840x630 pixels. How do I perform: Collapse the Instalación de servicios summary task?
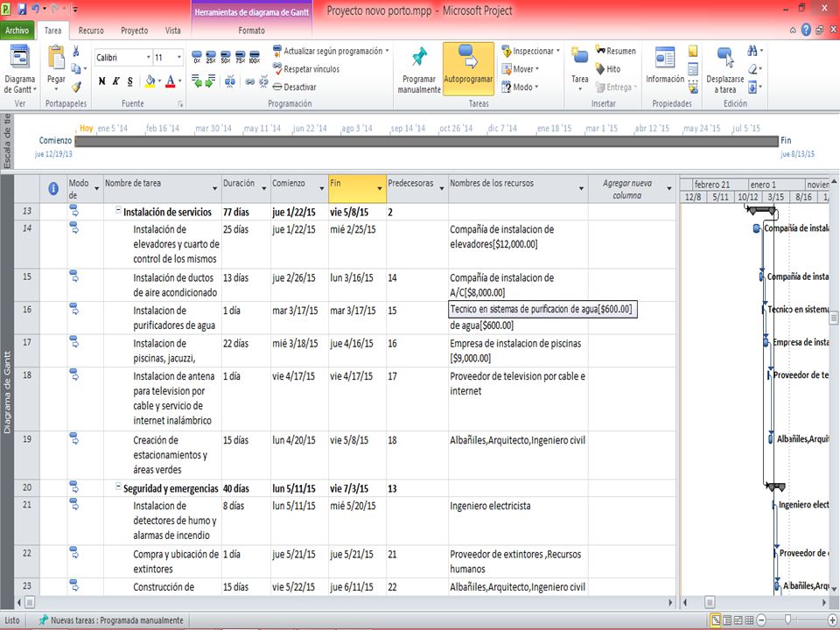click(118, 211)
